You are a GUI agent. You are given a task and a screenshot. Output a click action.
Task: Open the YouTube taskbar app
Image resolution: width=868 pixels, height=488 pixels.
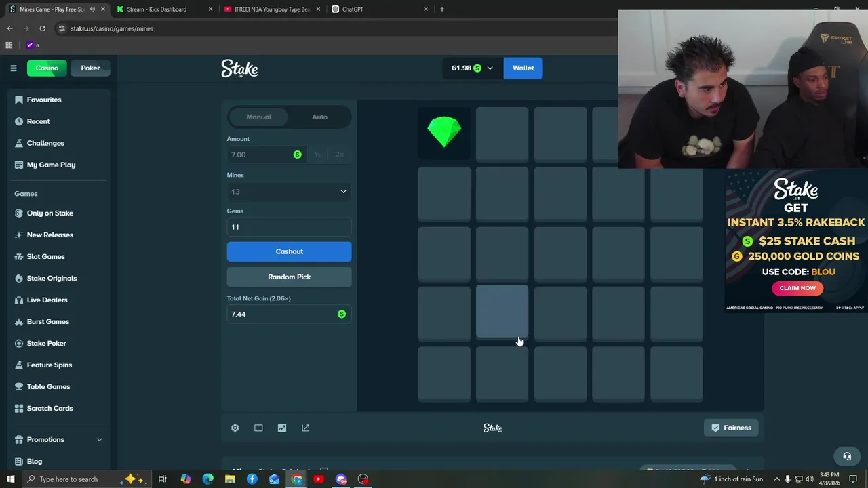point(319,479)
